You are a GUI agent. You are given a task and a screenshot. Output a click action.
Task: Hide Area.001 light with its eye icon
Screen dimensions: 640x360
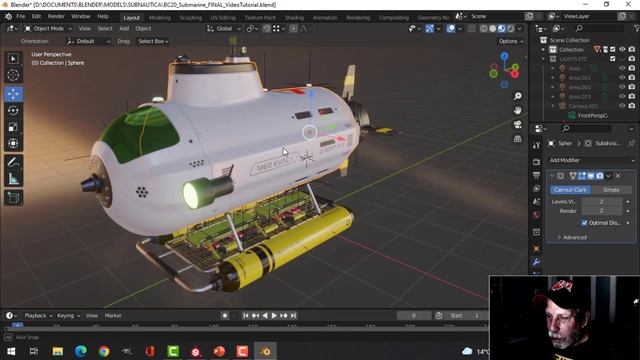coord(622,78)
